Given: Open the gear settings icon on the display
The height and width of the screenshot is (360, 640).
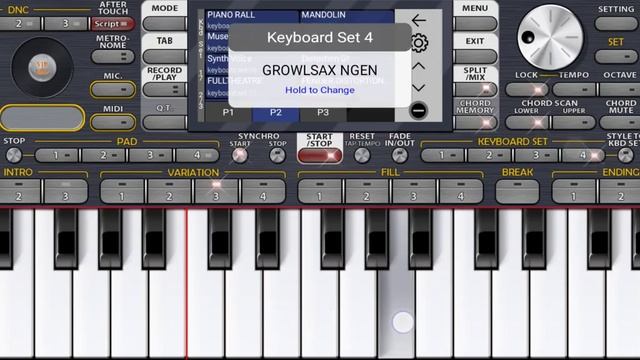Looking at the screenshot, I should tap(419, 43).
